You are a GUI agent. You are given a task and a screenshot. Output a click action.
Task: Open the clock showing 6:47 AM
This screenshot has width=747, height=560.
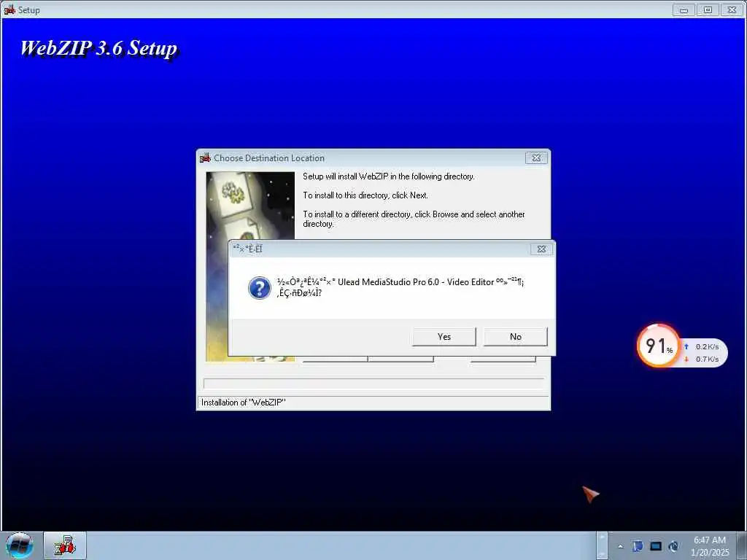tap(709, 545)
